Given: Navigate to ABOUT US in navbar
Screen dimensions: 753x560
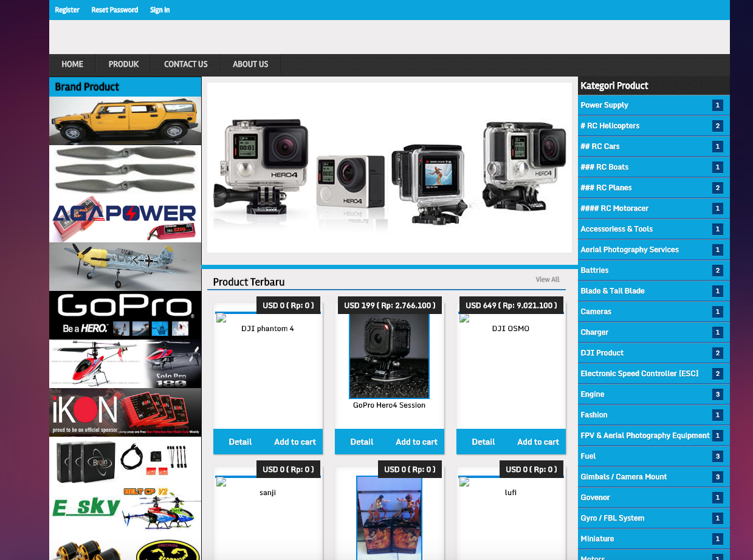Looking at the screenshot, I should (250, 64).
